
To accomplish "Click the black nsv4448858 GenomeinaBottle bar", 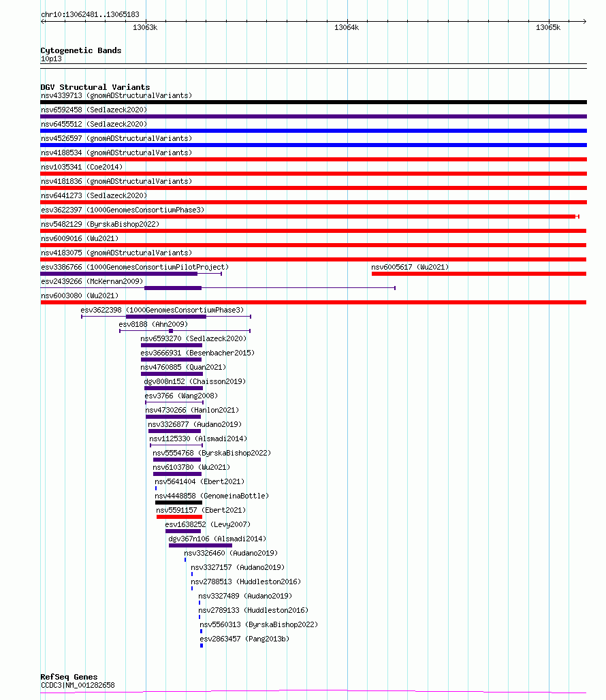I will (x=178, y=503).
